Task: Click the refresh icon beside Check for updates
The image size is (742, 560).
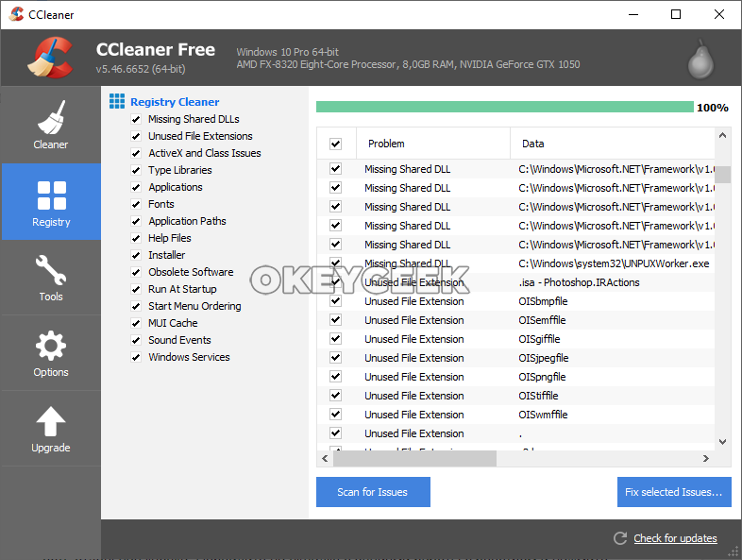Action: [x=620, y=538]
